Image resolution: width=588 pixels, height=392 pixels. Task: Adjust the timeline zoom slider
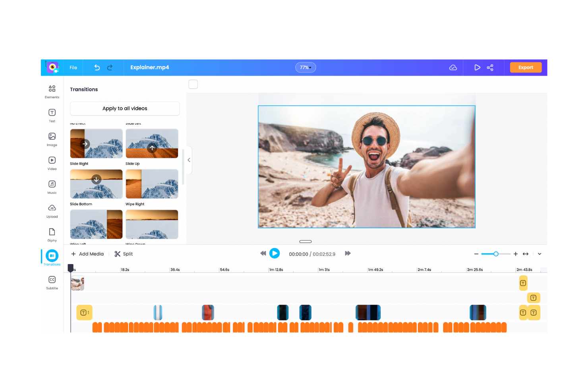pos(496,253)
